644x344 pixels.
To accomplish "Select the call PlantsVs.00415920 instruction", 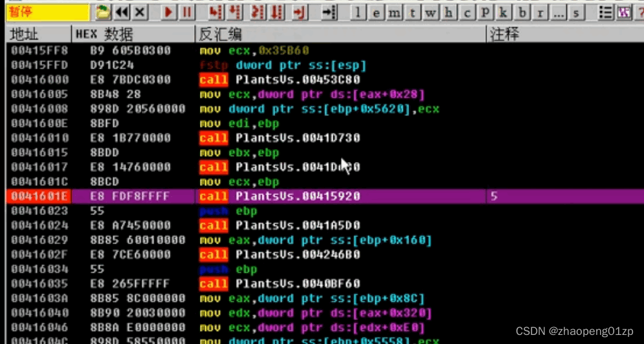I will pyautogui.click(x=280, y=196).
